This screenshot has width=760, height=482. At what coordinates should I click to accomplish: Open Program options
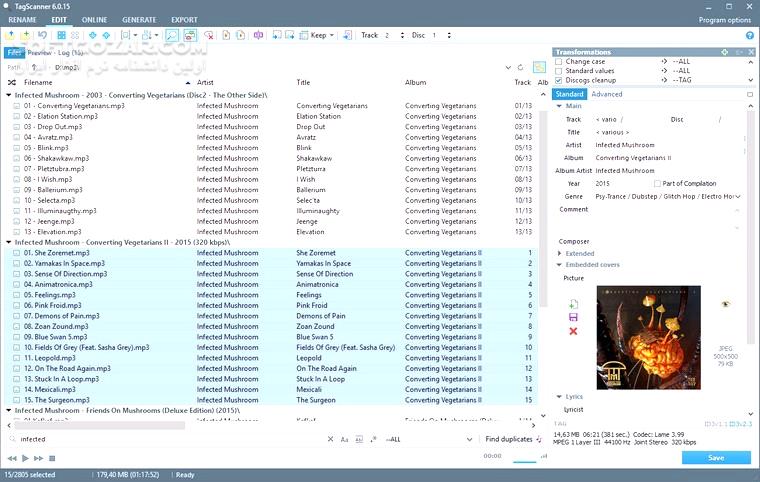coord(725,20)
